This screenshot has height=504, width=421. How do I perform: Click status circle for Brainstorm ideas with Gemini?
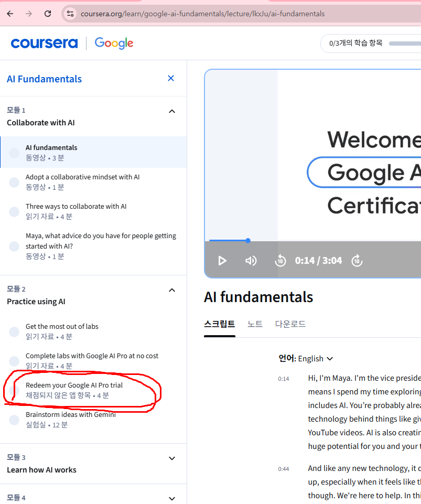pyautogui.click(x=14, y=420)
